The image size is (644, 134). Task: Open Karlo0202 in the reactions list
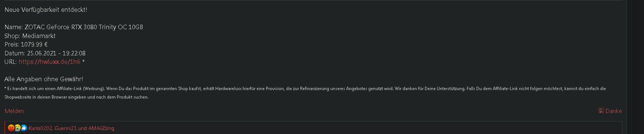coord(41,128)
